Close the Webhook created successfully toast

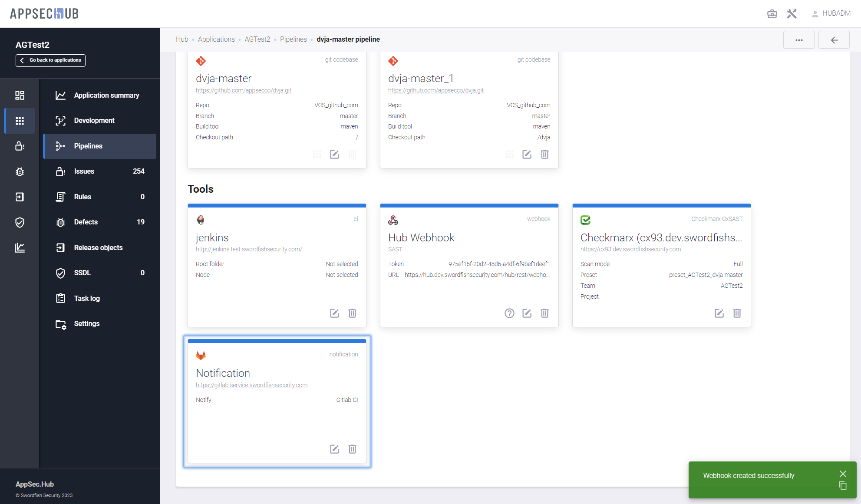click(843, 474)
